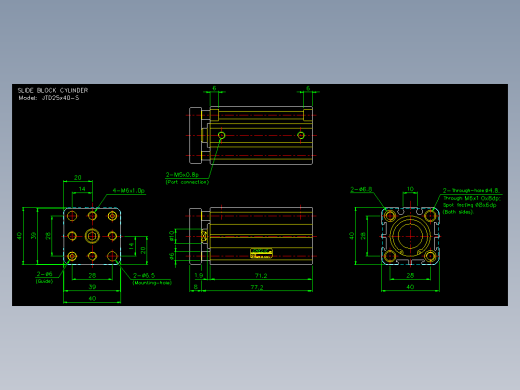Click the "Spot facing ø8x6dp" note line
520x390 pixels.
[469, 205]
